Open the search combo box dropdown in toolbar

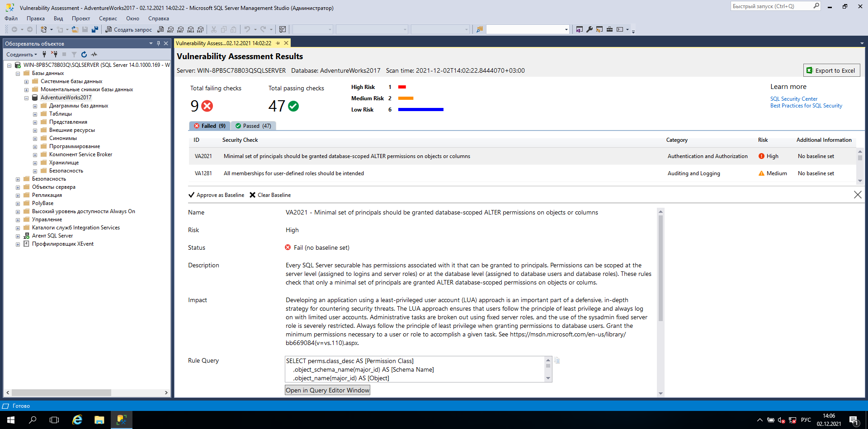[x=566, y=29]
